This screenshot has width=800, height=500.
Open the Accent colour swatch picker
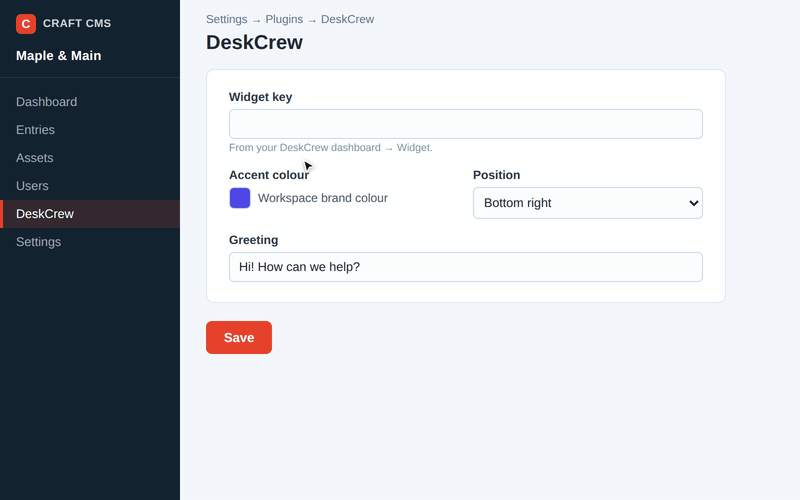(x=240, y=198)
